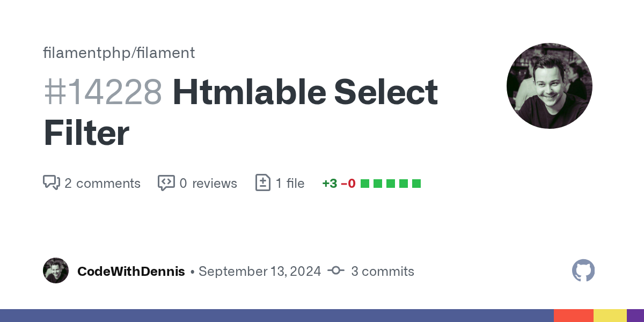Open the 0 reviews text
This screenshot has width=644, height=322.
point(208,184)
